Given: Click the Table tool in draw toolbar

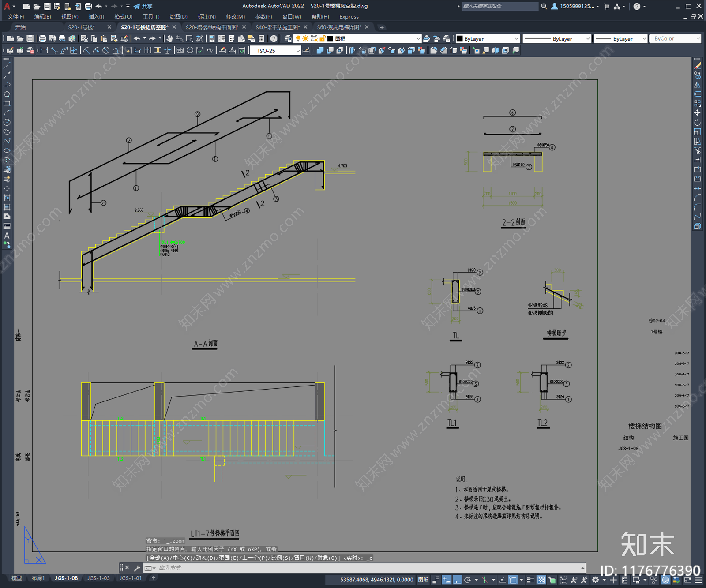Looking at the screenshot, I should click(7, 226).
